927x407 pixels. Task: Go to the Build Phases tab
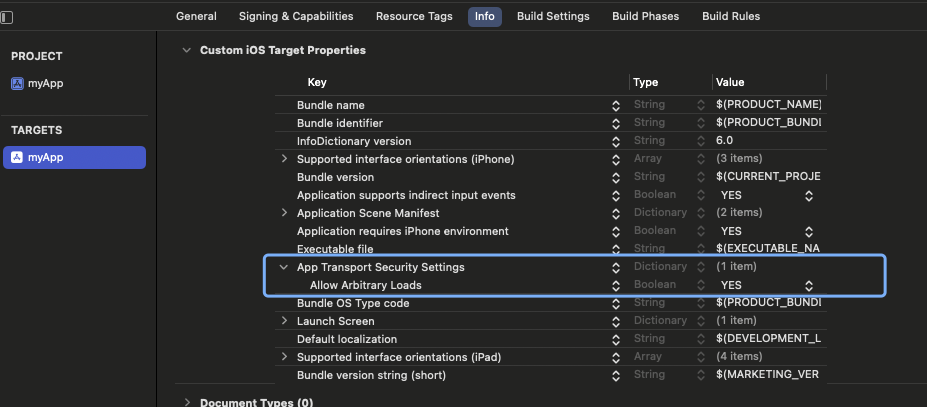[645, 16]
